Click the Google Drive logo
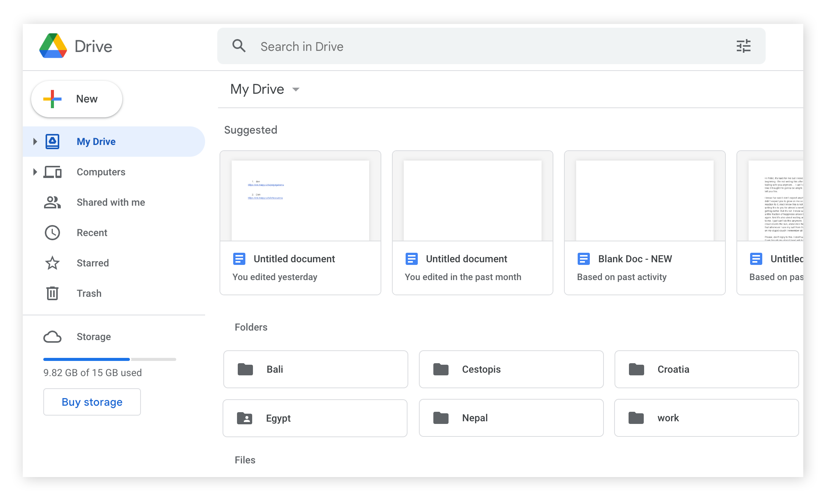 (54, 46)
